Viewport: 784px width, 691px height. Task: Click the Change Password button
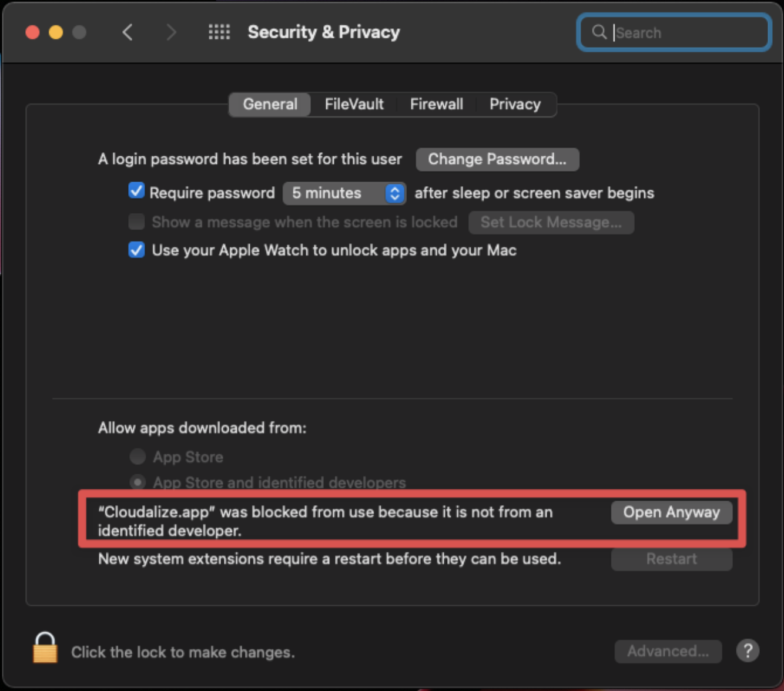497,159
